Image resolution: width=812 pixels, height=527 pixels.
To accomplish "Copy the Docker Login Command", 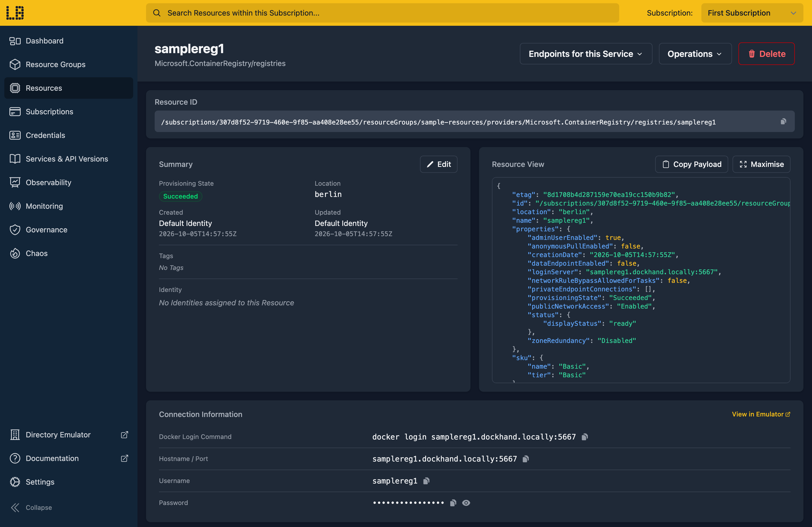I will pyautogui.click(x=585, y=437).
